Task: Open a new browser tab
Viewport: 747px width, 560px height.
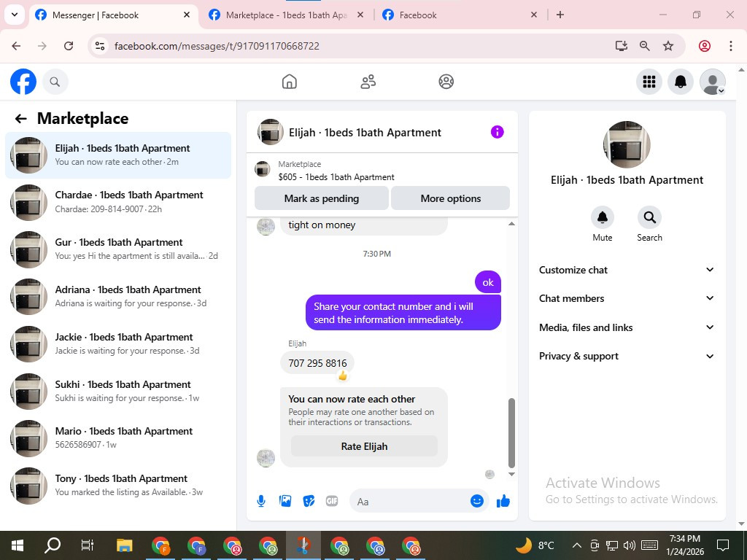Action: click(560, 15)
